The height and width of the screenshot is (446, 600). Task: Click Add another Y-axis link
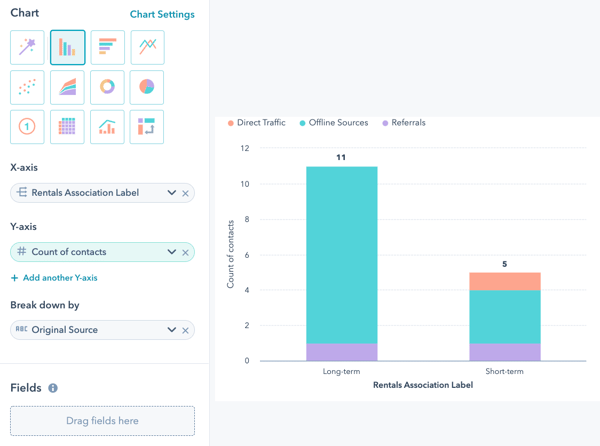pyautogui.click(x=54, y=278)
